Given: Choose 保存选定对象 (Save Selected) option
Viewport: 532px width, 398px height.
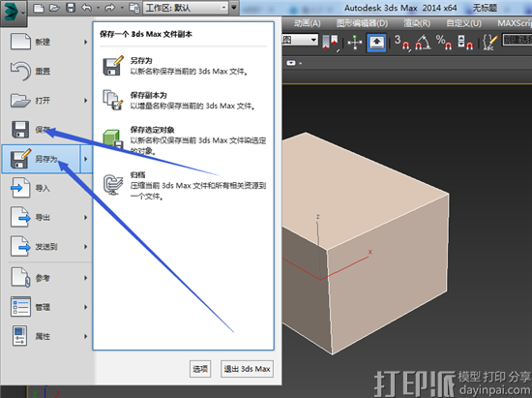Looking at the screenshot, I should click(x=183, y=139).
